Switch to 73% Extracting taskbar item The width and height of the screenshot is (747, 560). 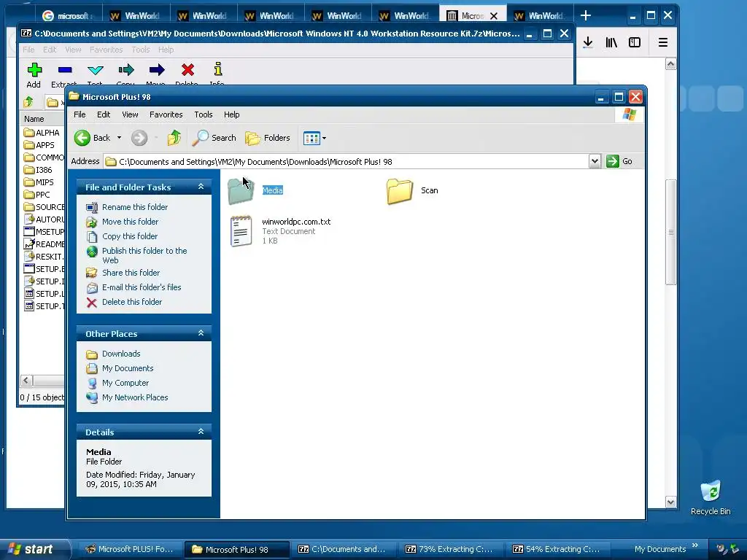449,549
